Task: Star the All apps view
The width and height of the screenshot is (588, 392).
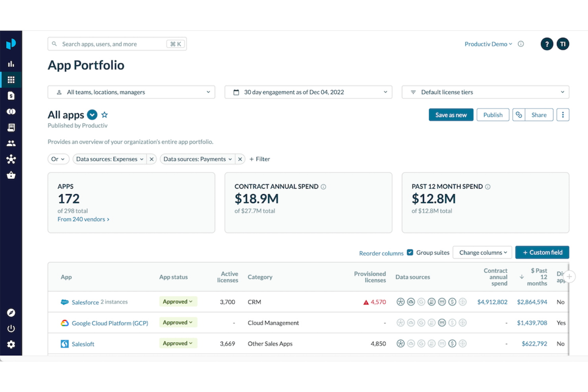Action: (x=104, y=114)
